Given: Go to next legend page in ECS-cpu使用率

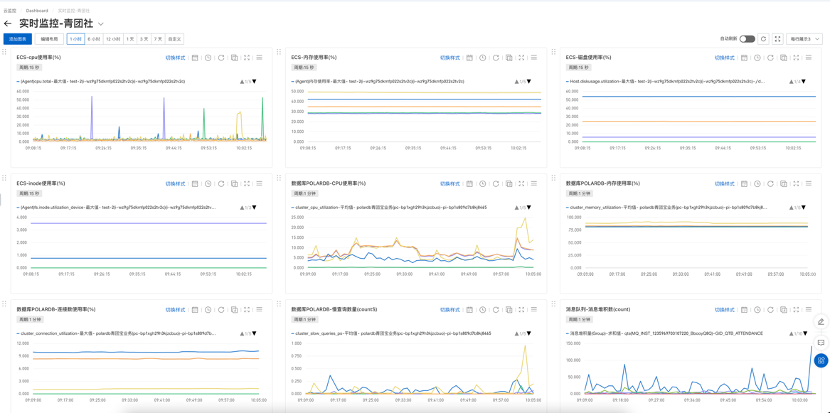Looking at the screenshot, I should pyautogui.click(x=255, y=81).
